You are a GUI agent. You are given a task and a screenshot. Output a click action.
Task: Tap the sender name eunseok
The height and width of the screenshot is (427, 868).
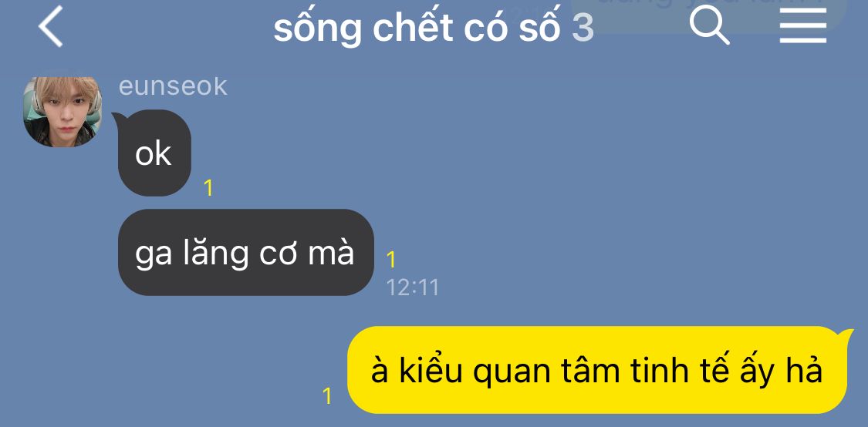[173, 86]
